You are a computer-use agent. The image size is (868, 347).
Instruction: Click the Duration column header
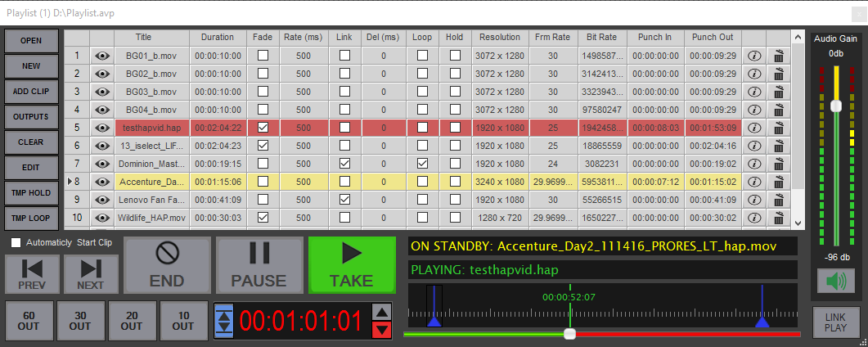pyautogui.click(x=218, y=37)
